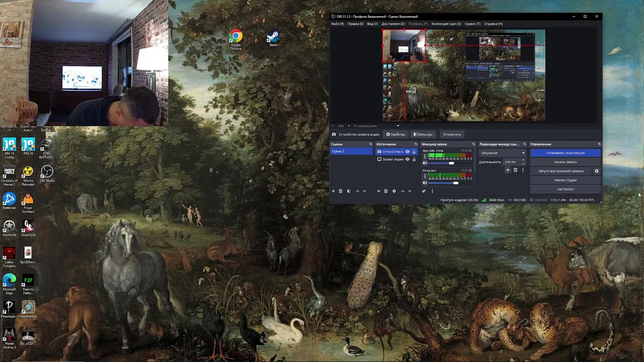Select Phasmophobia desktop icon
Screen dimensions: 644x362
tap(9, 310)
